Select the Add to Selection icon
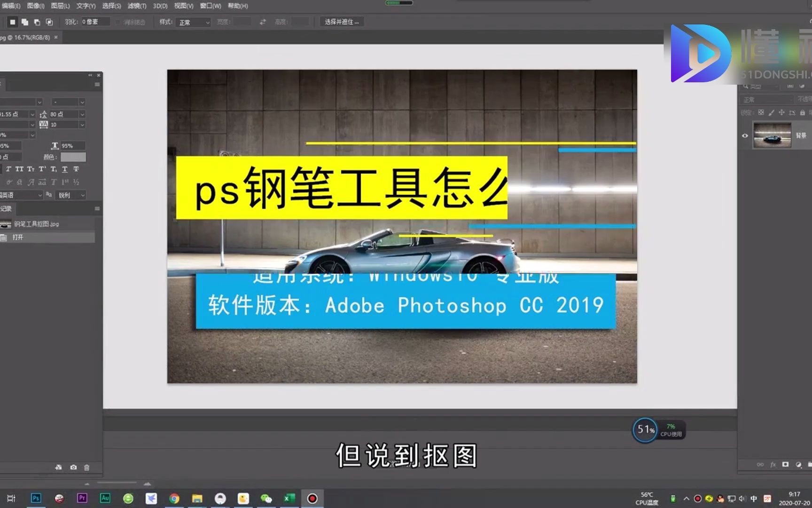The width and height of the screenshot is (812, 508). point(24,22)
